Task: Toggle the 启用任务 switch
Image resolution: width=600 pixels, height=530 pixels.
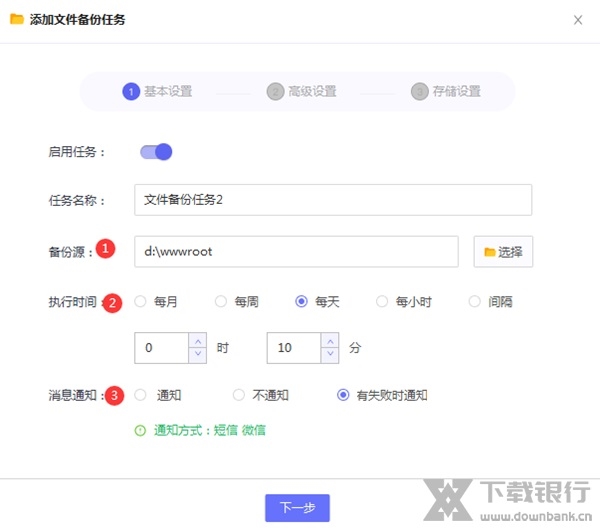Action: pos(156,152)
